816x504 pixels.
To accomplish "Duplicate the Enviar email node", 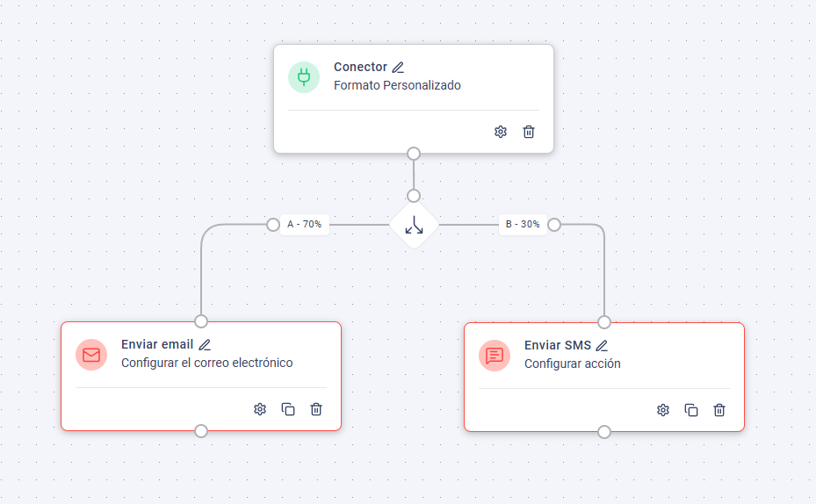I will pyautogui.click(x=288, y=409).
